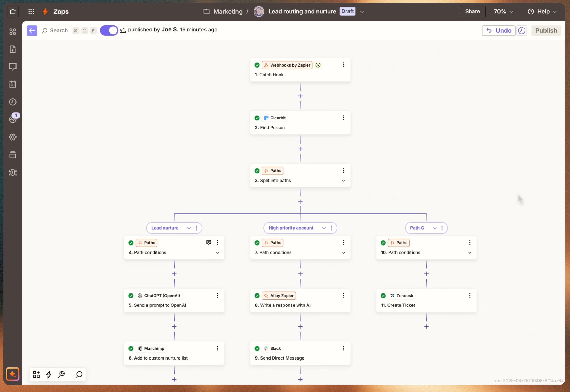570x392 pixels.
Task: Open more options for Path C
Action: click(x=442, y=228)
